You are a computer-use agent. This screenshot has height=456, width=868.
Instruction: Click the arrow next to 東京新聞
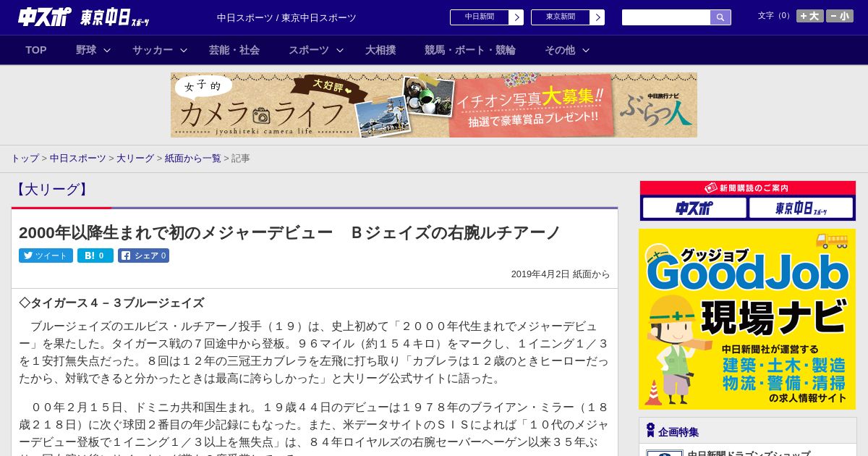click(x=597, y=17)
